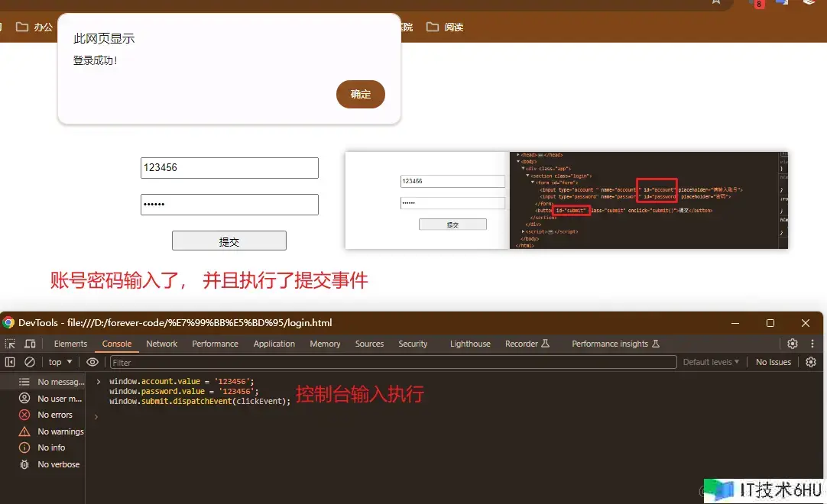Open the Performance tab
Image resolution: width=827 pixels, height=504 pixels.
[215, 344]
